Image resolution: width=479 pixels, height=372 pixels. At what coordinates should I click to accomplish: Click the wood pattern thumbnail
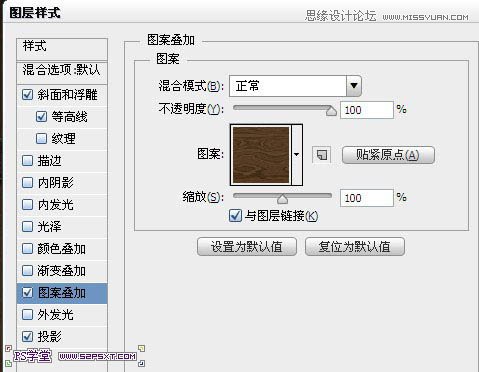(x=261, y=155)
